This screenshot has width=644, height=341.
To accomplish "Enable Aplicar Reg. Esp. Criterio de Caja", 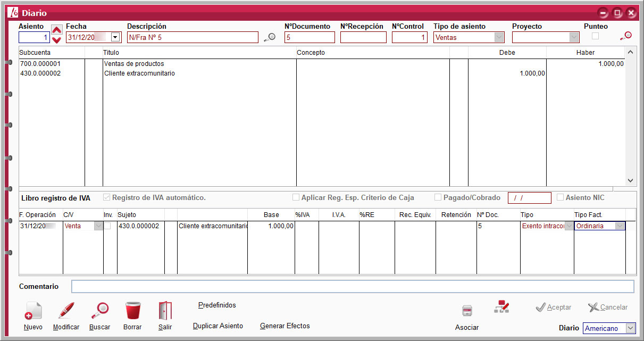I will [x=296, y=197].
